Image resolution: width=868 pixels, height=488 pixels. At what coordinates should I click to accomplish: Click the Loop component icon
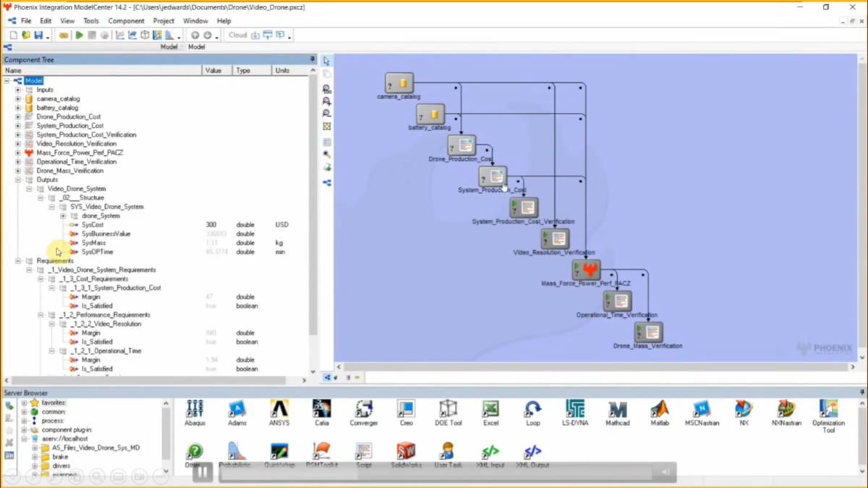click(x=533, y=414)
